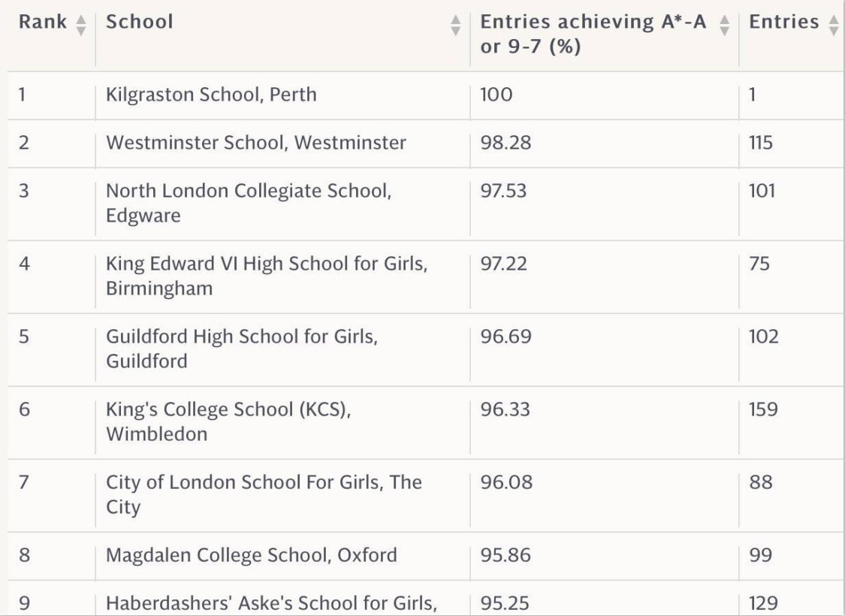Select North London Collegiate School, Edgware

click(x=249, y=203)
